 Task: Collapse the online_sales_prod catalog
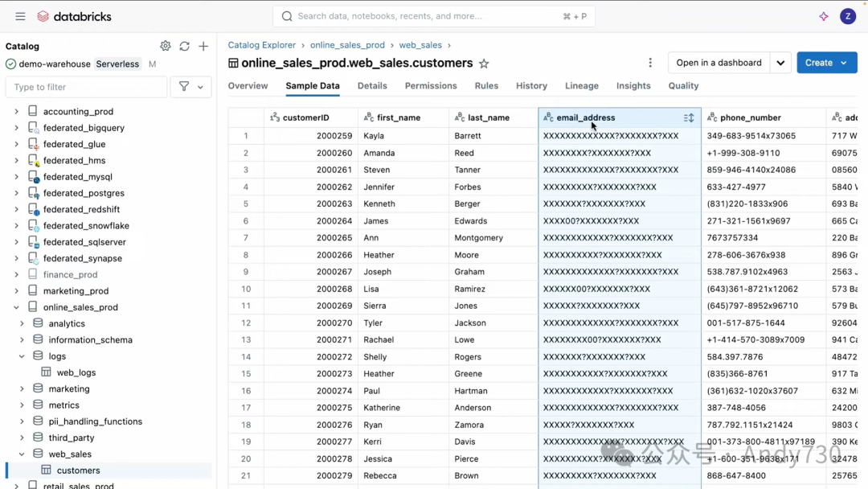click(17, 307)
